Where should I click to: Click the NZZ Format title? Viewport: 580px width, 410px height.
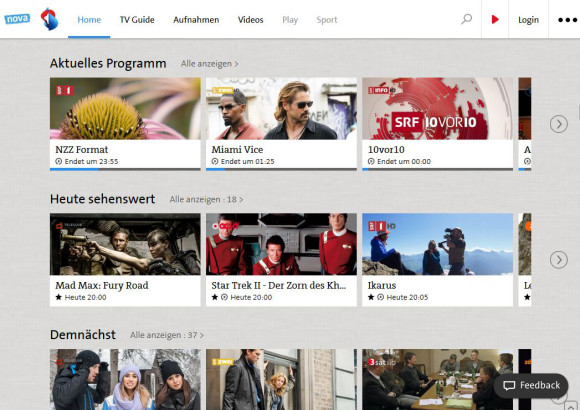(x=82, y=149)
